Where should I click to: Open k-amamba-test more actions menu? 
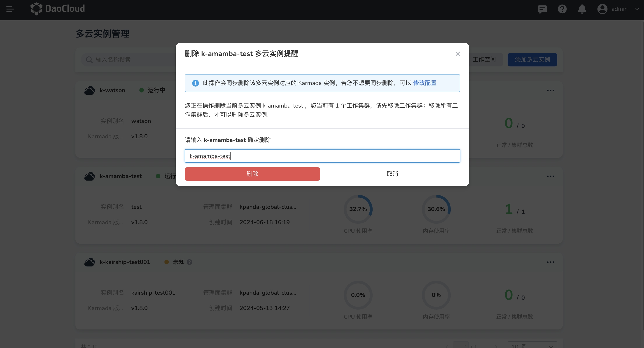pos(550,176)
